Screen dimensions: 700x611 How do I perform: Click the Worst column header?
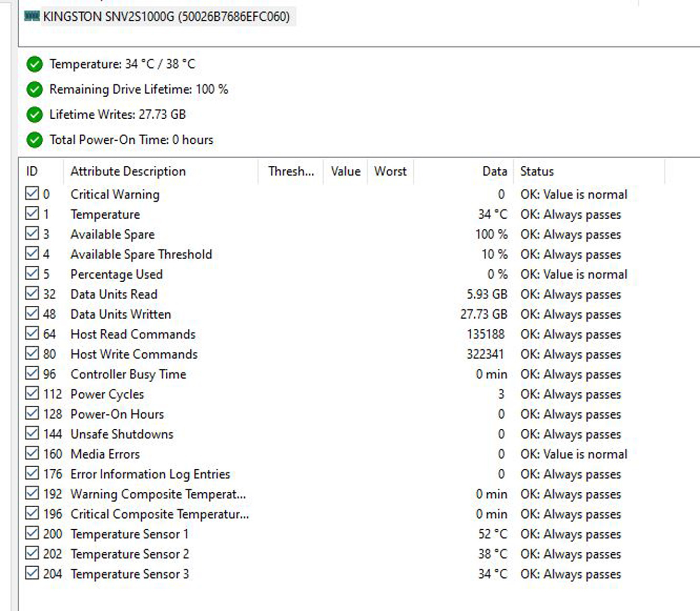tap(390, 172)
